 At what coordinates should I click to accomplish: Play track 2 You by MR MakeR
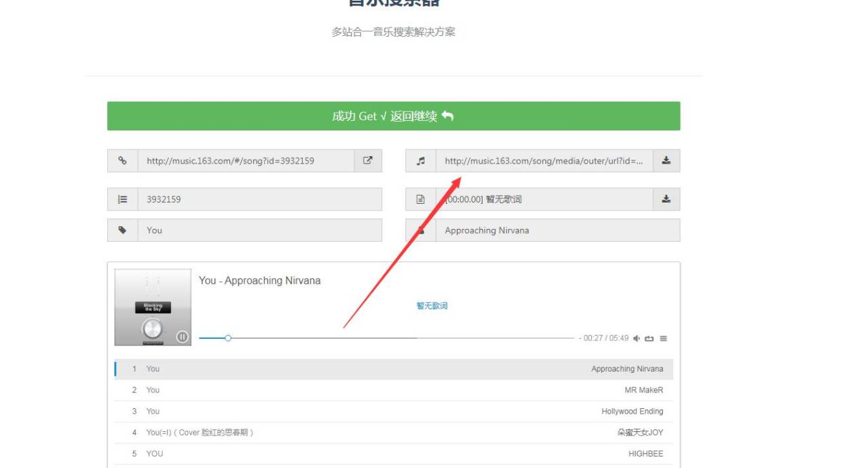pyautogui.click(x=394, y=390)
